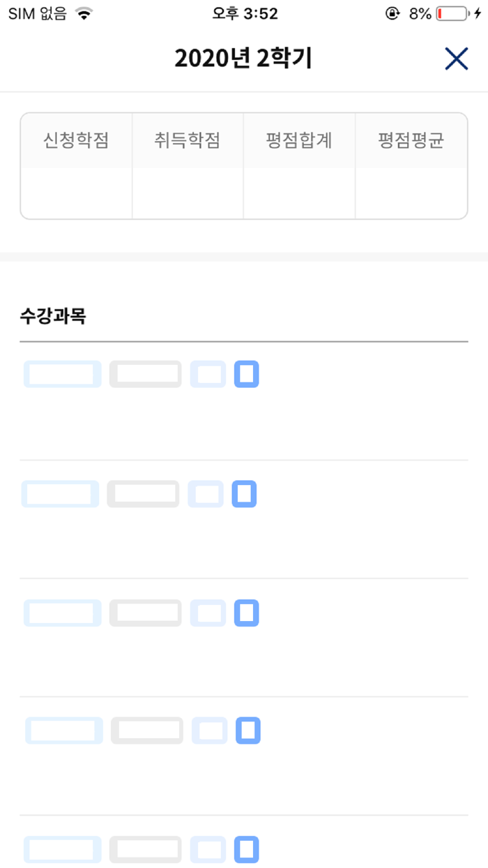Expand the second course entry under 수강과목
Screen dimensions: 488x868
click(x=60, y=494)
